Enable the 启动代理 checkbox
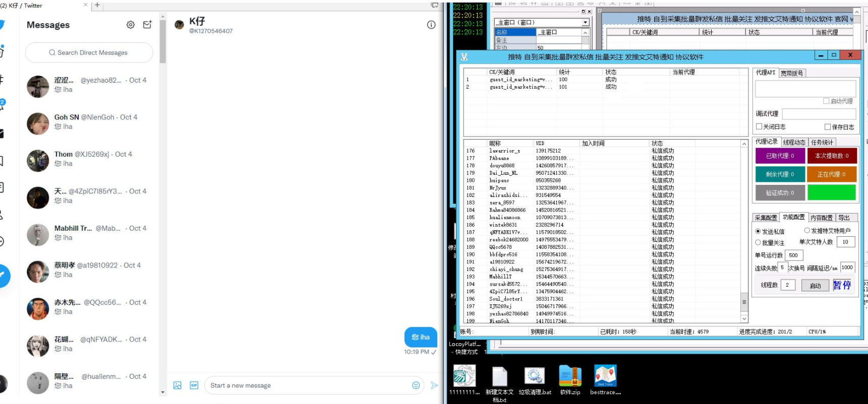The height and width of the screenshot is (404, 868). coord(826,101)
